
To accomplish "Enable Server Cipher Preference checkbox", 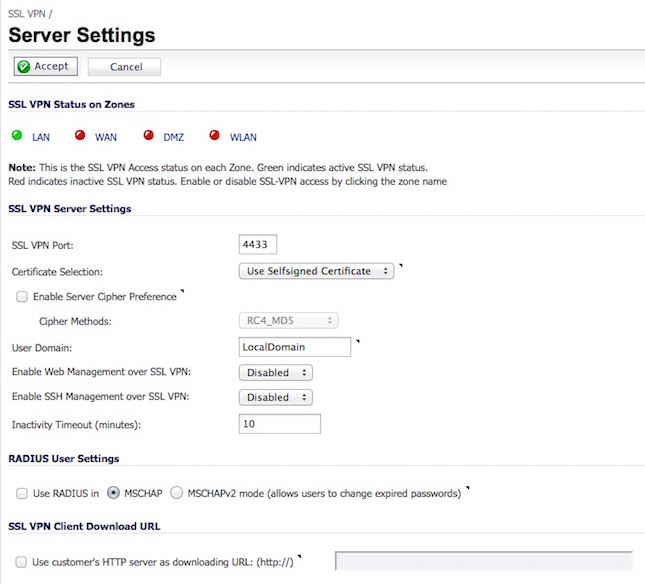I will click(x=22, y=297).
